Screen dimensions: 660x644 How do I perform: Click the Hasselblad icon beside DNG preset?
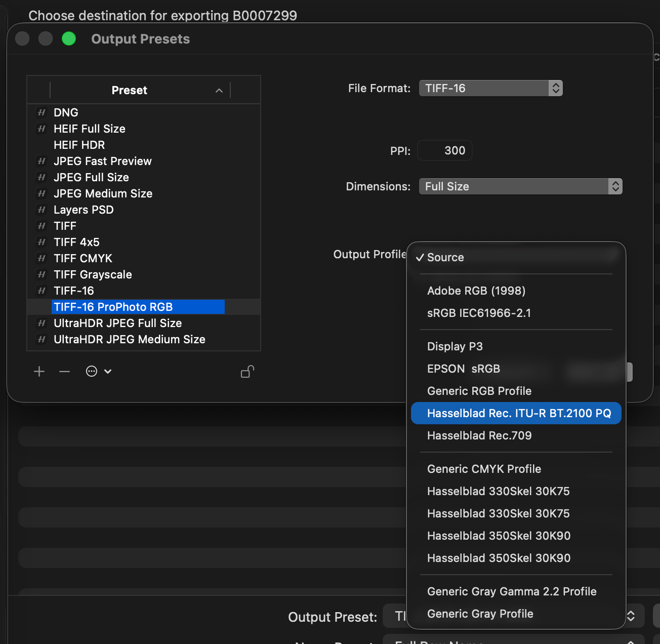(x=42, y=112)
